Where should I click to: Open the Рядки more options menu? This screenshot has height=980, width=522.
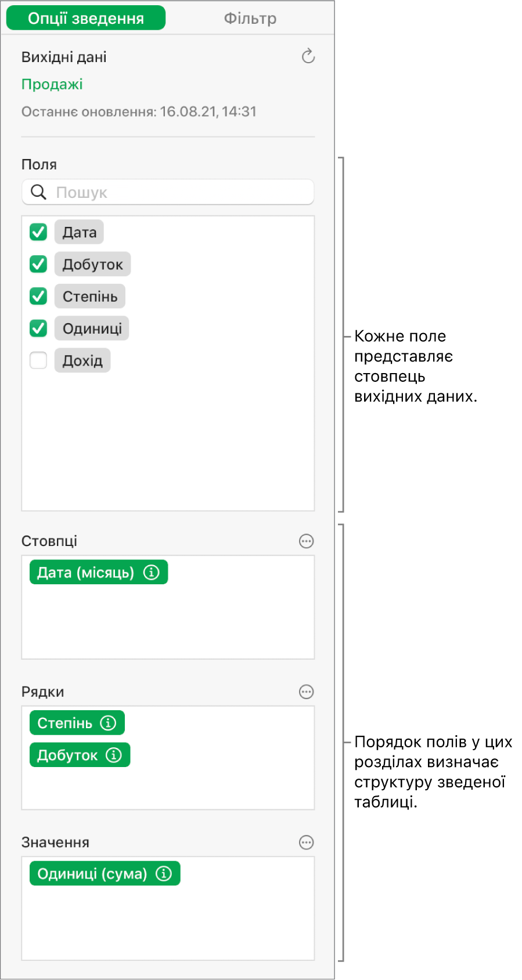pos(306,692)
